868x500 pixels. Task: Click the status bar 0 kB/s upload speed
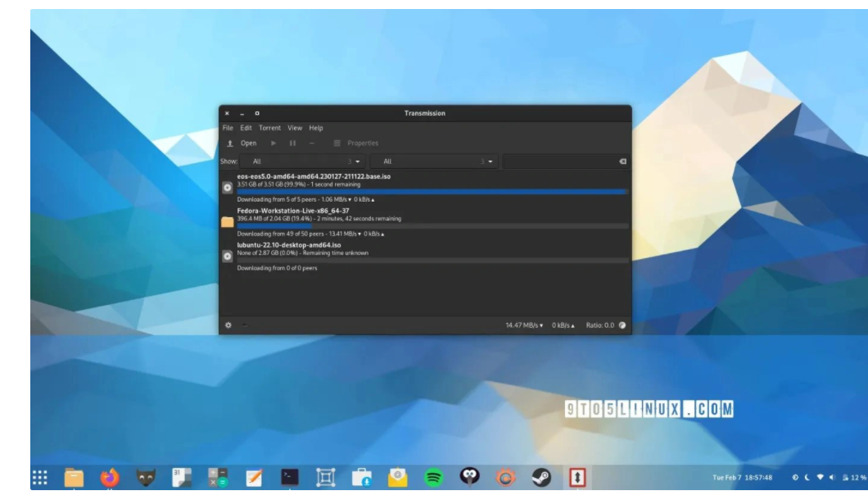pyautogui.click(x=563, y=325)
